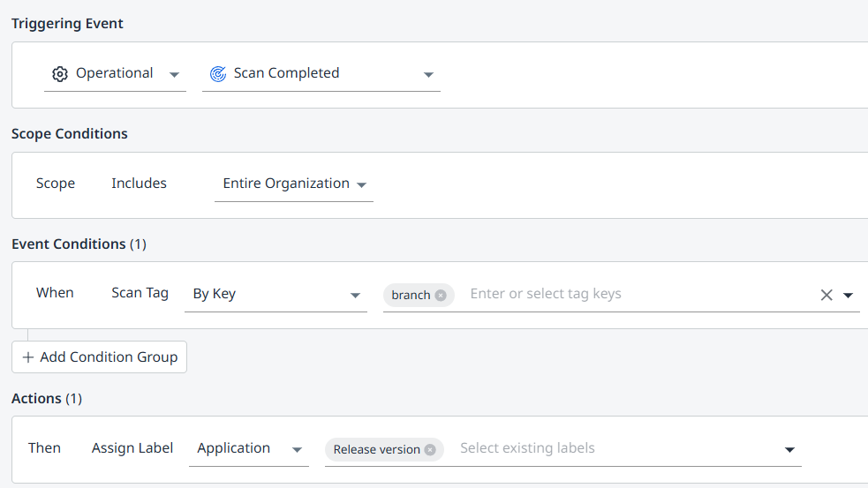This screenshot has height=488, width=868.
Task: Click the tag keys input field
Action: coord(618,294)
